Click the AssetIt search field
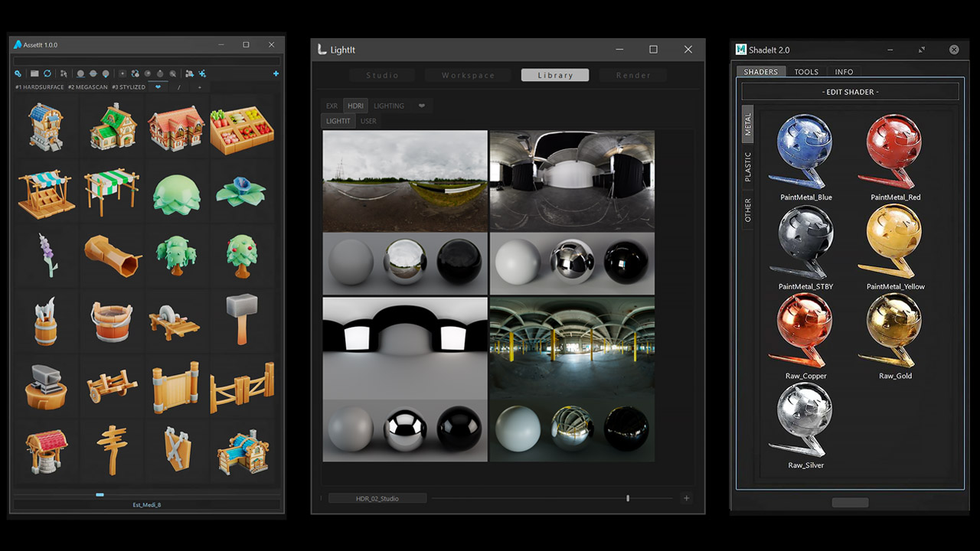The height and width of the screenshot is (551, 980). pyautogui.click(x=146, y=60)
